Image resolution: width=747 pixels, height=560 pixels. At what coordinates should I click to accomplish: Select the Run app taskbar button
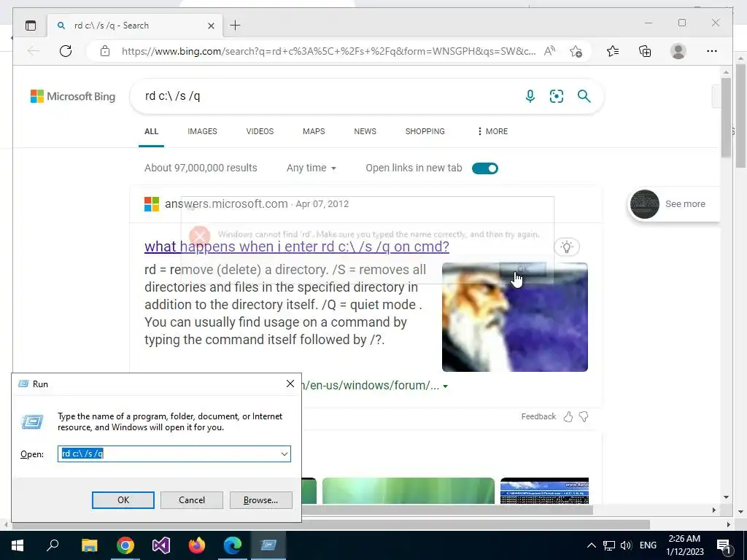(x=268, y=545)
